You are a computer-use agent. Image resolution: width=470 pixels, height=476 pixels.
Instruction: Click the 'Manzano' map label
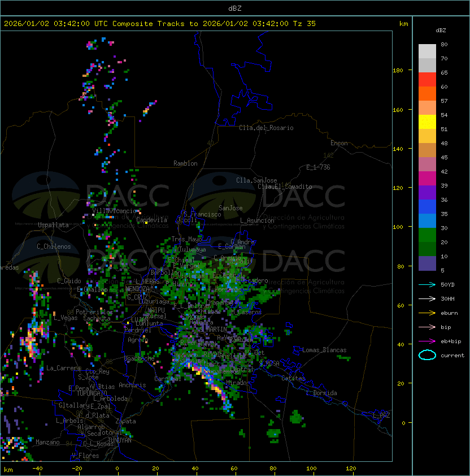(47, 442)
